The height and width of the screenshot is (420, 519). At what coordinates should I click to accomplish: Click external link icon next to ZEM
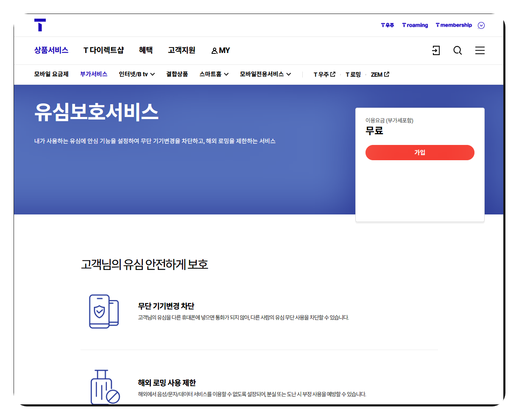point(387,74)
